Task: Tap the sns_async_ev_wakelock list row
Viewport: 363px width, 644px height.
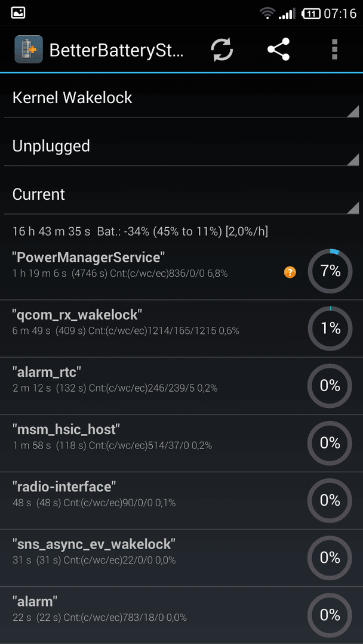Action: (181, 558)
